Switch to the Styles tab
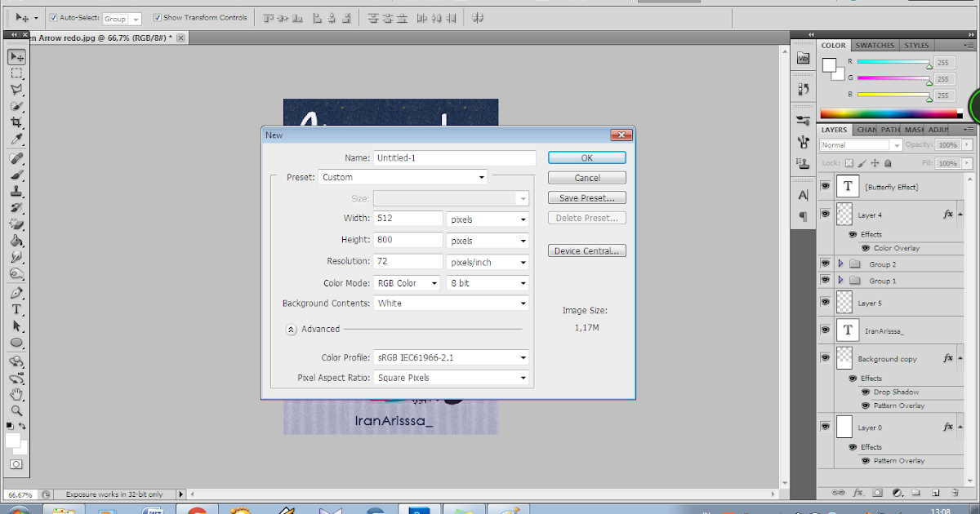Image resolution: width=980 pixels, height=514 pixels. click(916, 46)
